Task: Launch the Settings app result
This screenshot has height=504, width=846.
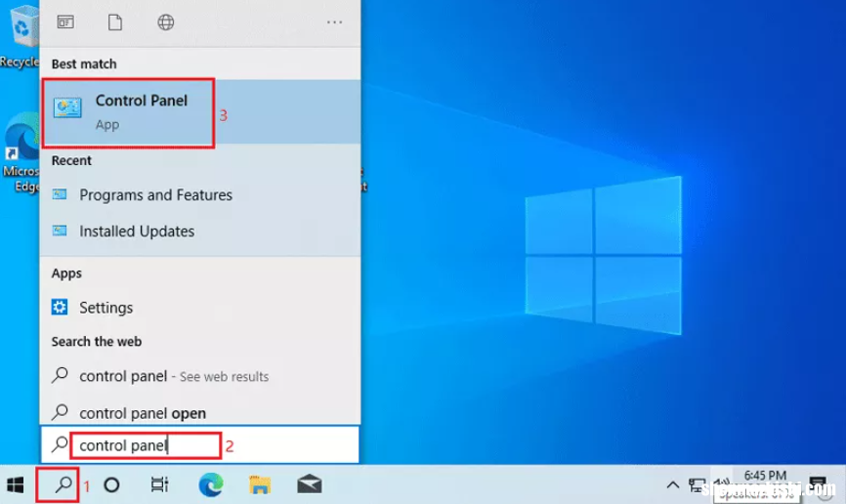Action: coord(199,308)
